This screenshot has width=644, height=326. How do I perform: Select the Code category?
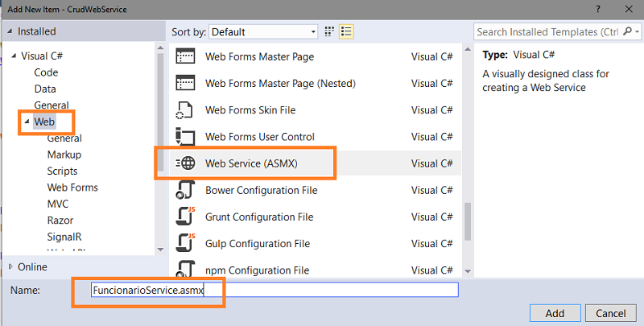pyautogui.click(x=46, y=72)
